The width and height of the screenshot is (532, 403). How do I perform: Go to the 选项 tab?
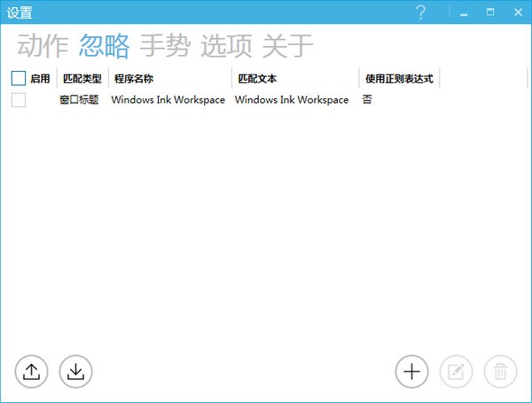click(226, 46)
